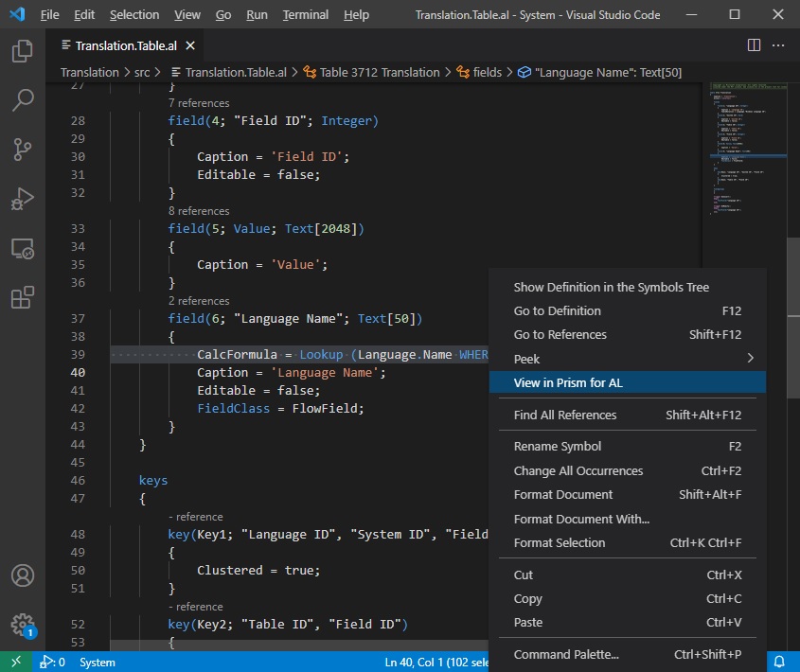Screen dimensions: 800x672
Task: Open the Source Control view icon
Action: click(x=23, y=150)
